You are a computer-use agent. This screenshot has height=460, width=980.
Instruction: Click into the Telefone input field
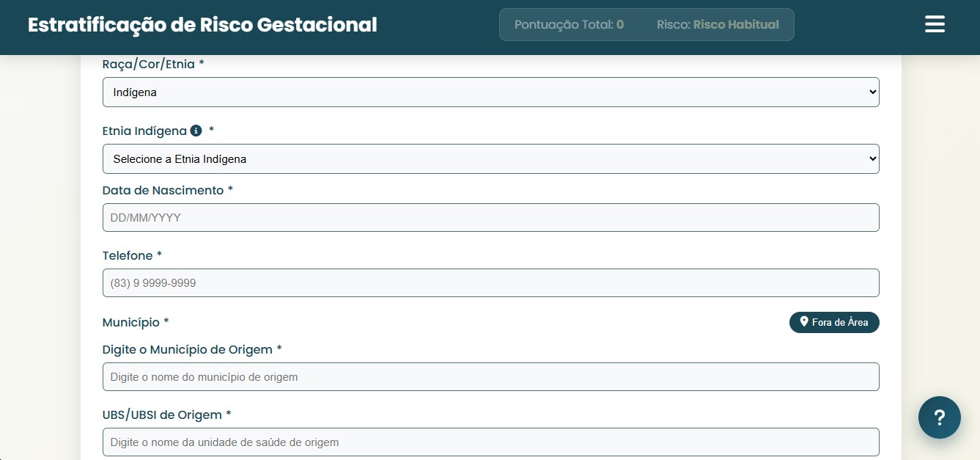tap(490, 283)
